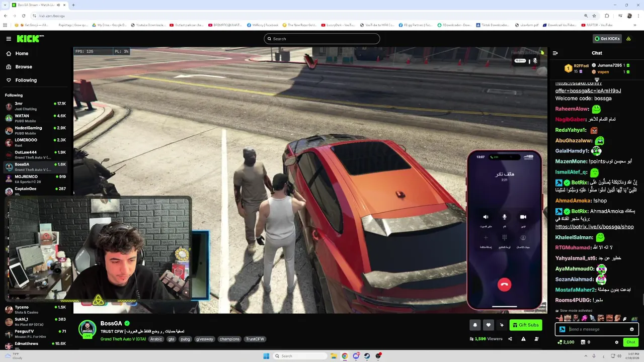The width and height of the screenshot is (644, 362).
Task: Open the emoji picker in chat input
Action: click(x=631, y=329)
